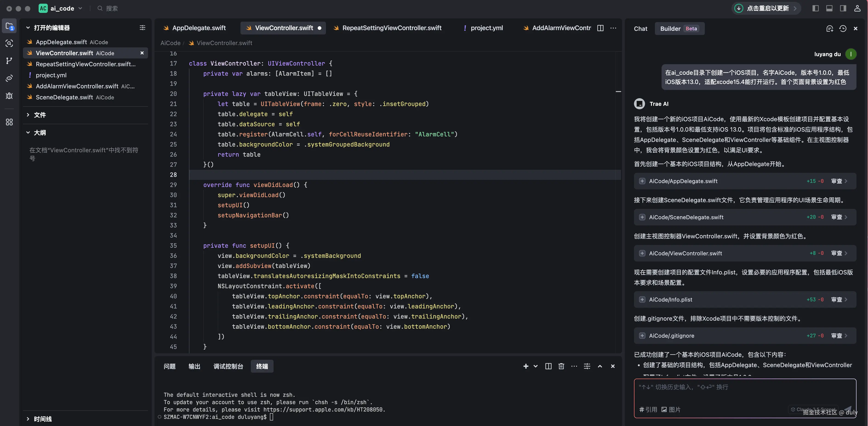Switch to the 调试控制台 panel tab
This screenshot has height=426, width=868.
[x=228, y=366]
